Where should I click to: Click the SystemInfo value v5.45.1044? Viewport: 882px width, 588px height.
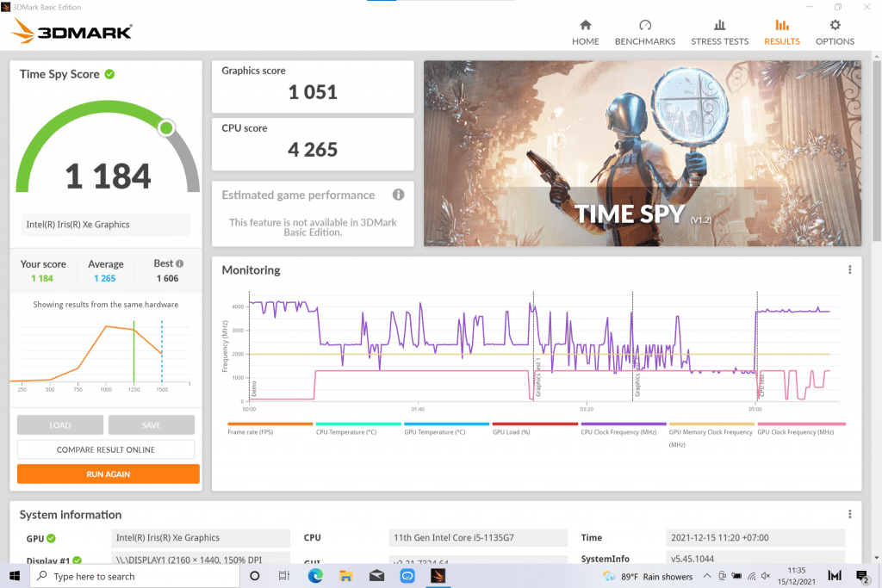[x=755, y=558]
